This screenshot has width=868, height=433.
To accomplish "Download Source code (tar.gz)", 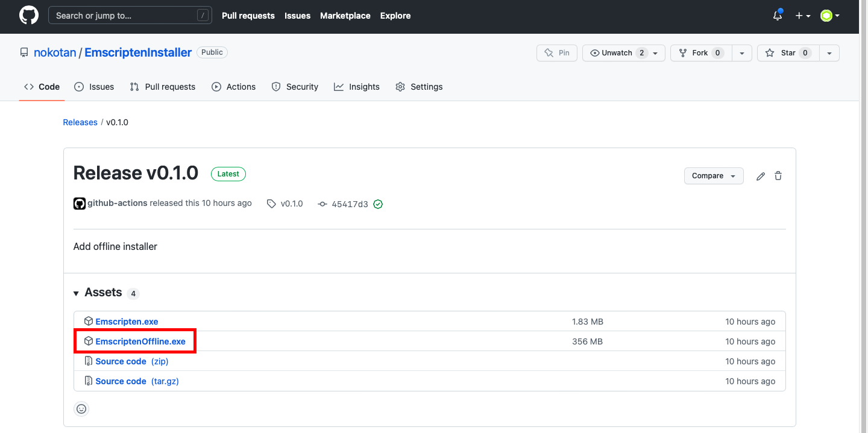I will [x=137, y=381].
